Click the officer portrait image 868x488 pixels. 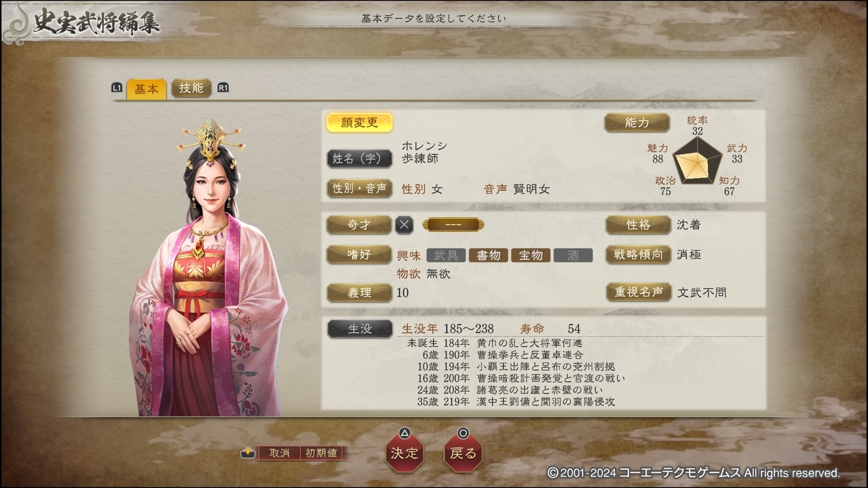coord(208,267)
